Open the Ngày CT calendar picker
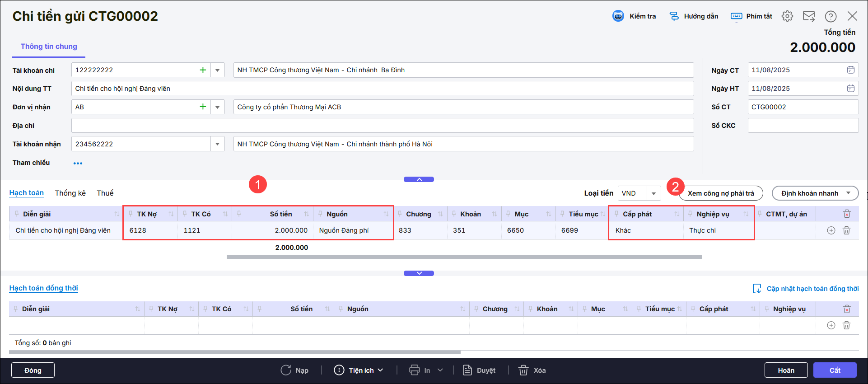The width and height of the screenshot is (868, 384). pos(850,70)
